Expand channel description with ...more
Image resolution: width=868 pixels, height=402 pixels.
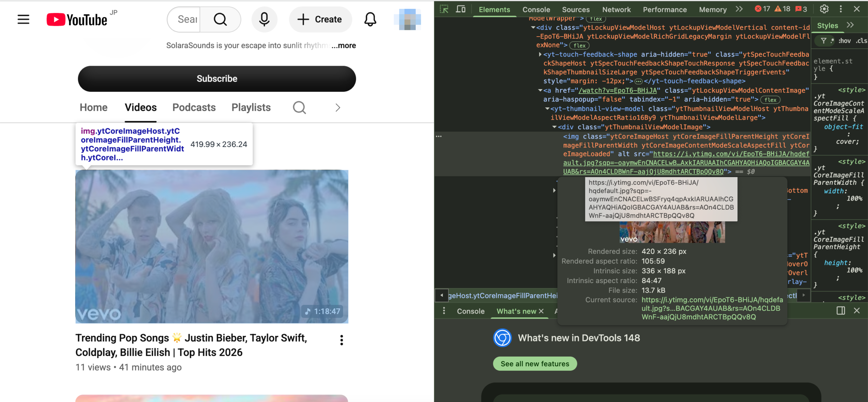pos(343,45)
